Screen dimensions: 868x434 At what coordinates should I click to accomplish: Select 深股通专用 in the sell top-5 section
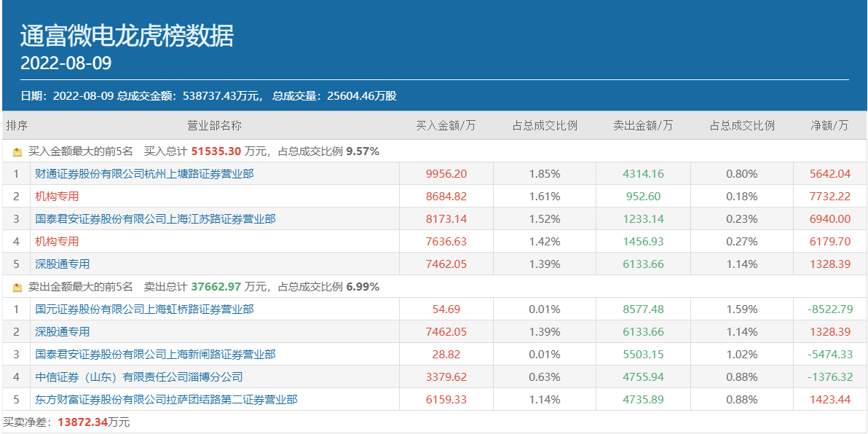click(x=63, y=332)
